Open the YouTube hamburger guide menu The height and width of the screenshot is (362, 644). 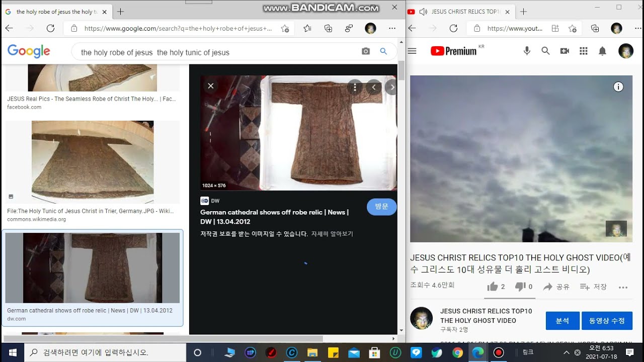pyautogui.click(x=412, y=51)
